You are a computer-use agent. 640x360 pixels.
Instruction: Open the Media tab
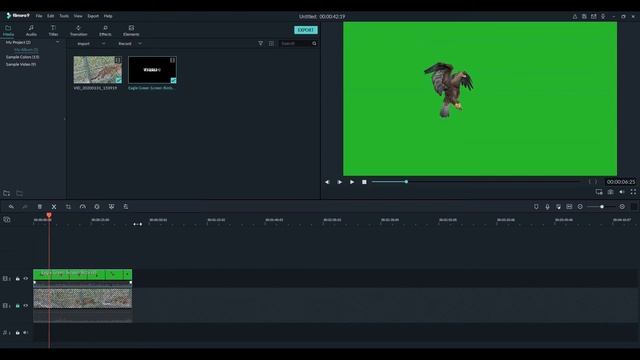point(8,31)
